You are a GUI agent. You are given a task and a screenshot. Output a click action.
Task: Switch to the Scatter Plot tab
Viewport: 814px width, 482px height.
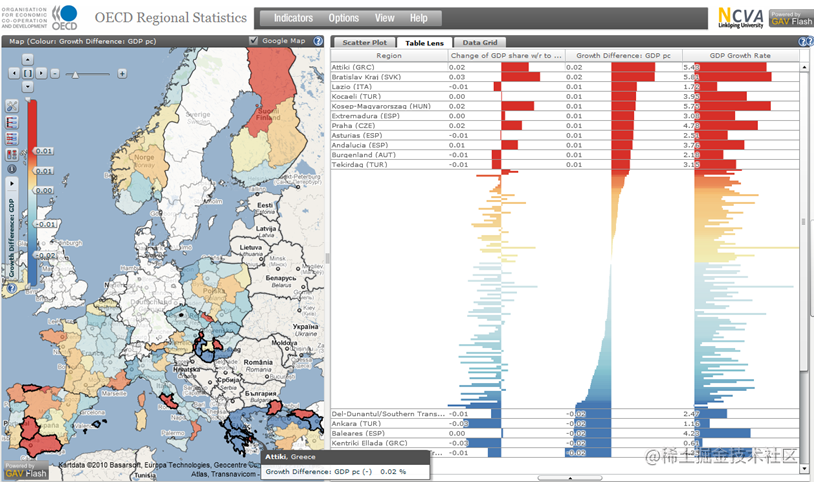point(364,43)
